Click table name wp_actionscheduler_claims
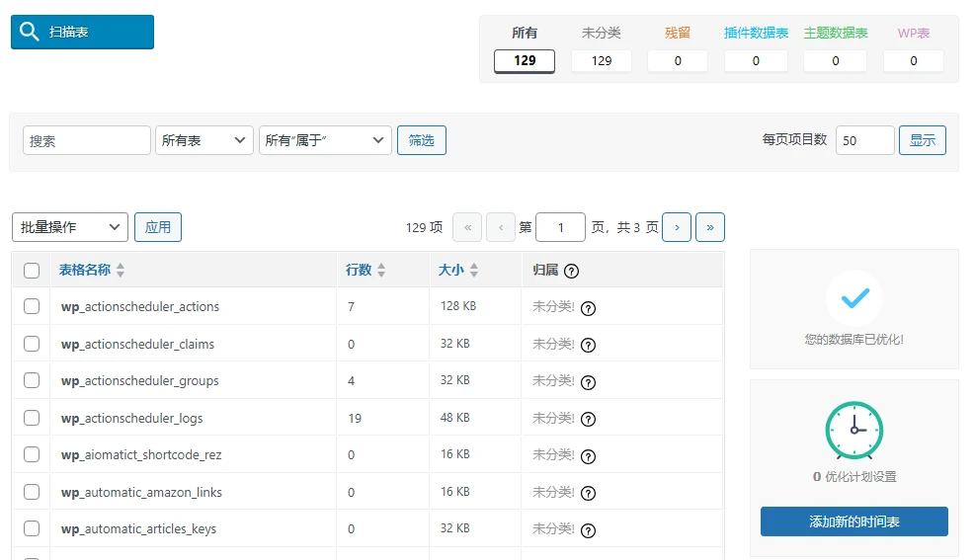The height and width of the screenshot is (560, 974). click(x=138, y=344)
